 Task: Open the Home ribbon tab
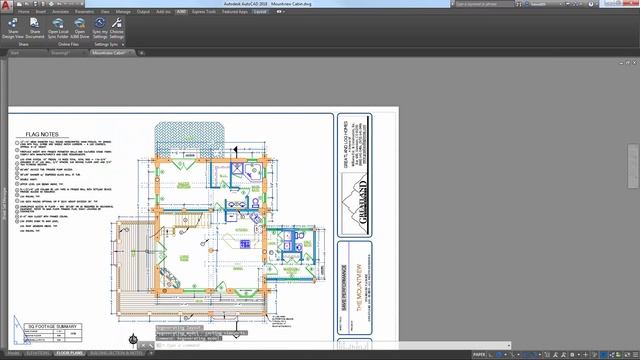pos(24,12)
